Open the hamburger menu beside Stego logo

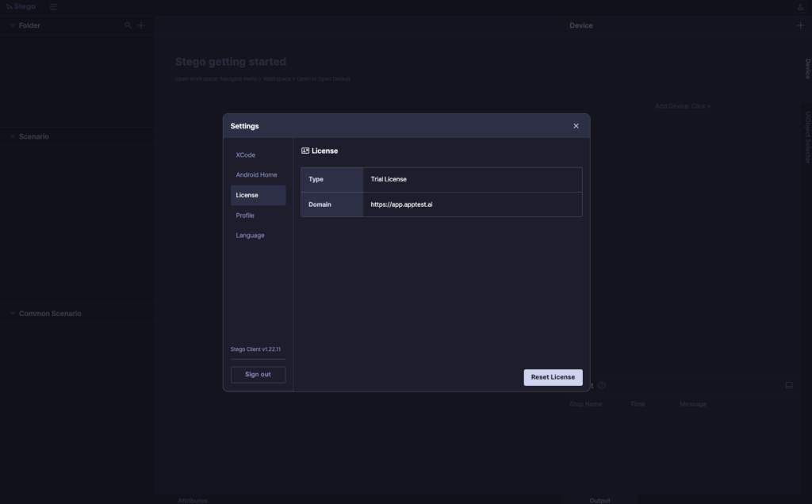coord(53,6)
